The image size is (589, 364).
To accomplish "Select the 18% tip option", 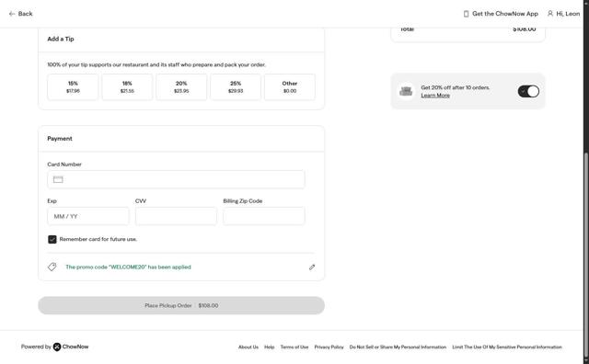I will click(127, 87).
